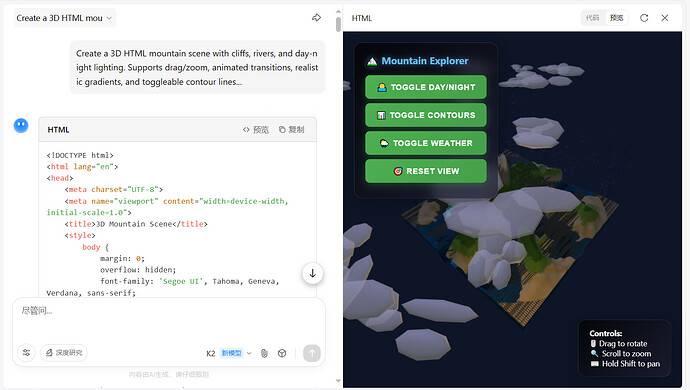Click the '3D Mountain Scene' title line in the code
The image size is (690, 390).
click(x=136, y=224)
